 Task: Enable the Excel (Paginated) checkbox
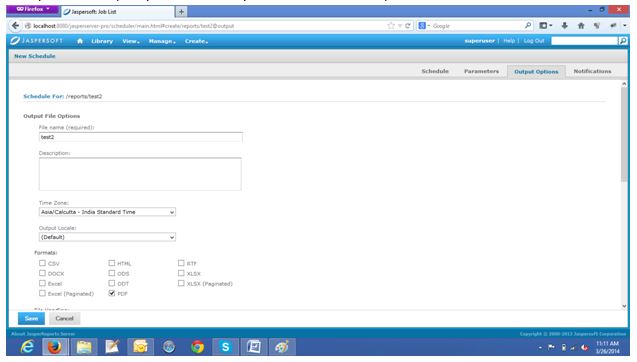tap(42, 293)
